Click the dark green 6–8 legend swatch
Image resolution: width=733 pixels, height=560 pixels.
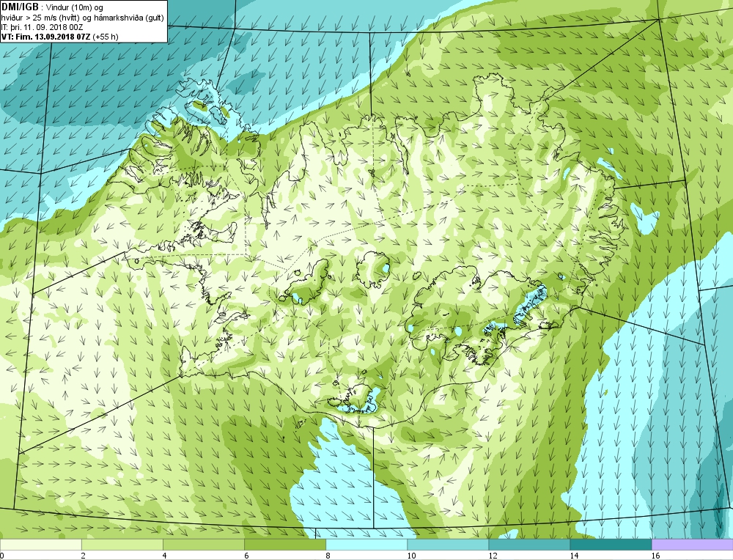[x=285, y=545]
